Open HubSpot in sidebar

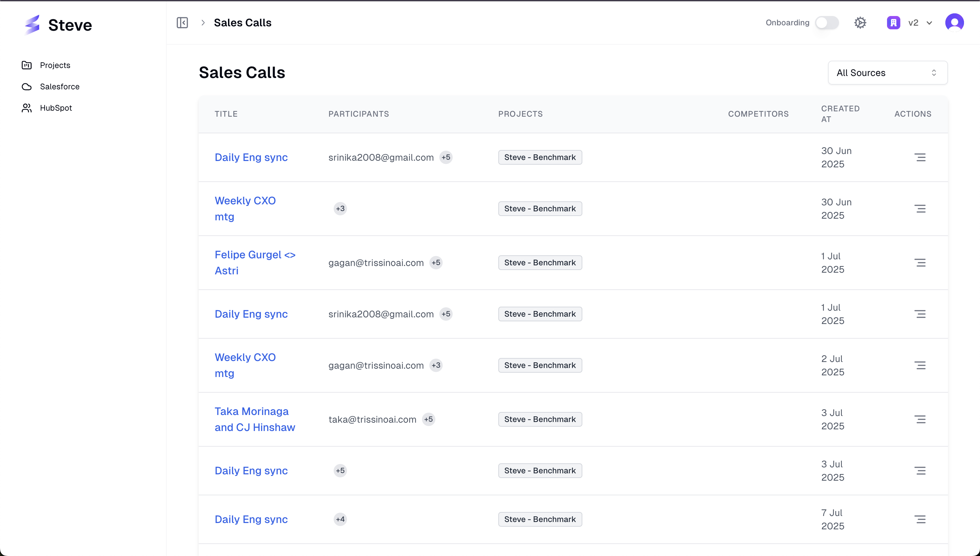56,108
